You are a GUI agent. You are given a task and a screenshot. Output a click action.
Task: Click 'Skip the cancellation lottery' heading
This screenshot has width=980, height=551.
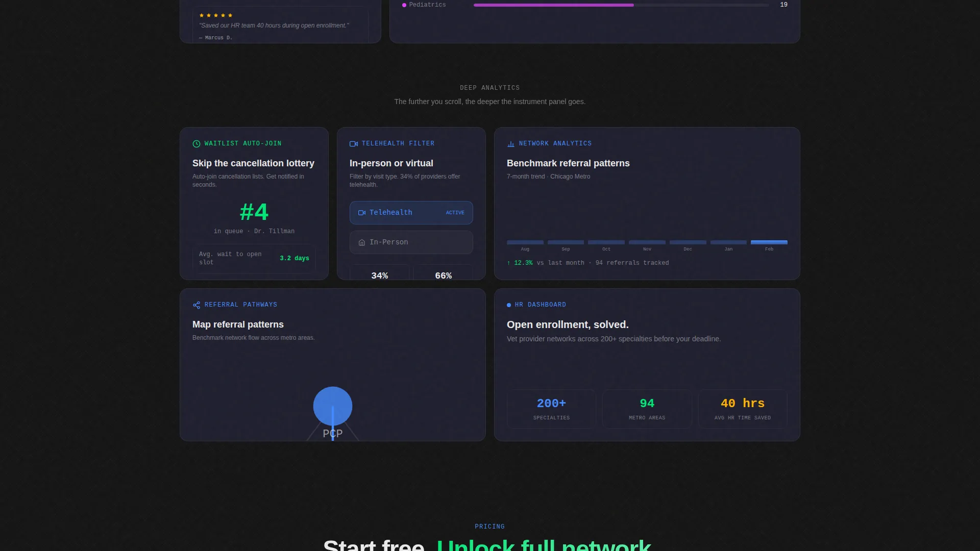(x=253, y=163)
